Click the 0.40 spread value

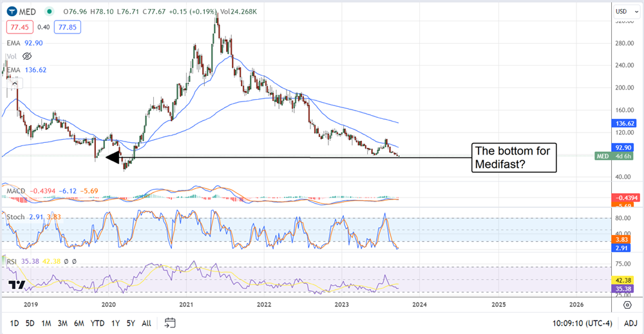tap(44, 27)
